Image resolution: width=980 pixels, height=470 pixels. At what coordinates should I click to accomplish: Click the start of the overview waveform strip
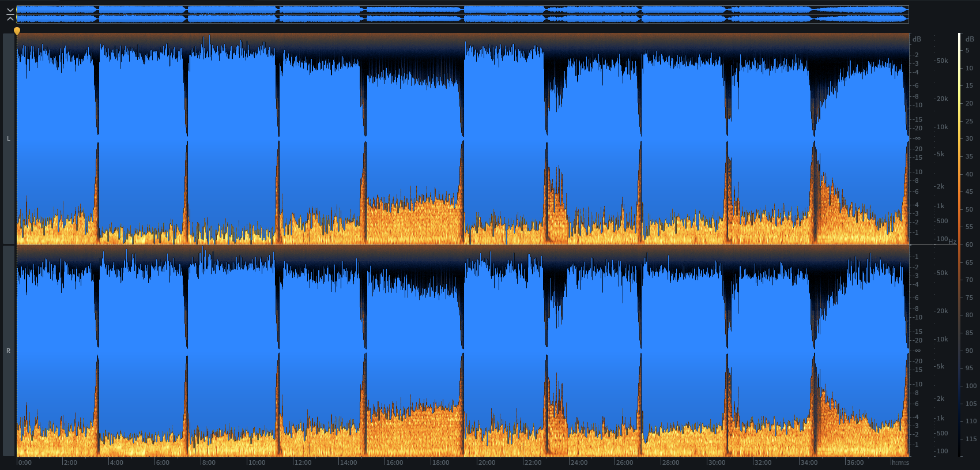18,14
